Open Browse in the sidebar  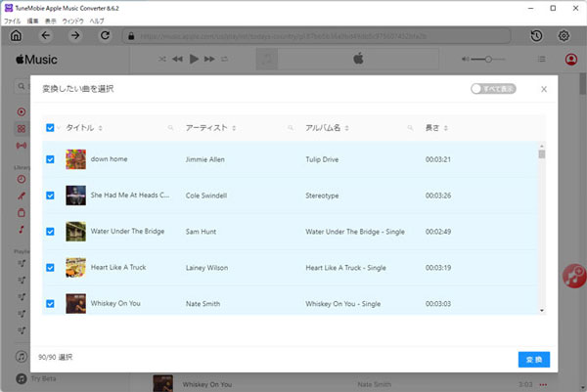pyautogui.click(x=22, y=129)
